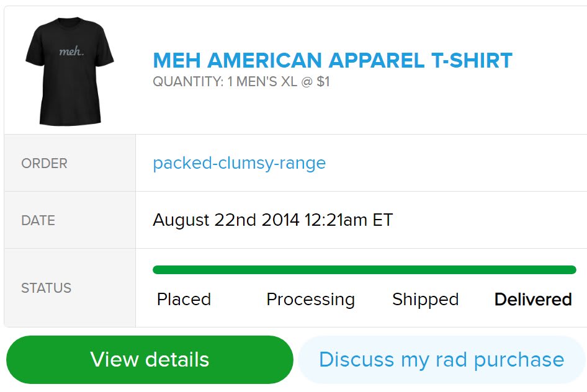Click the Placed status step

pos(184,300)
